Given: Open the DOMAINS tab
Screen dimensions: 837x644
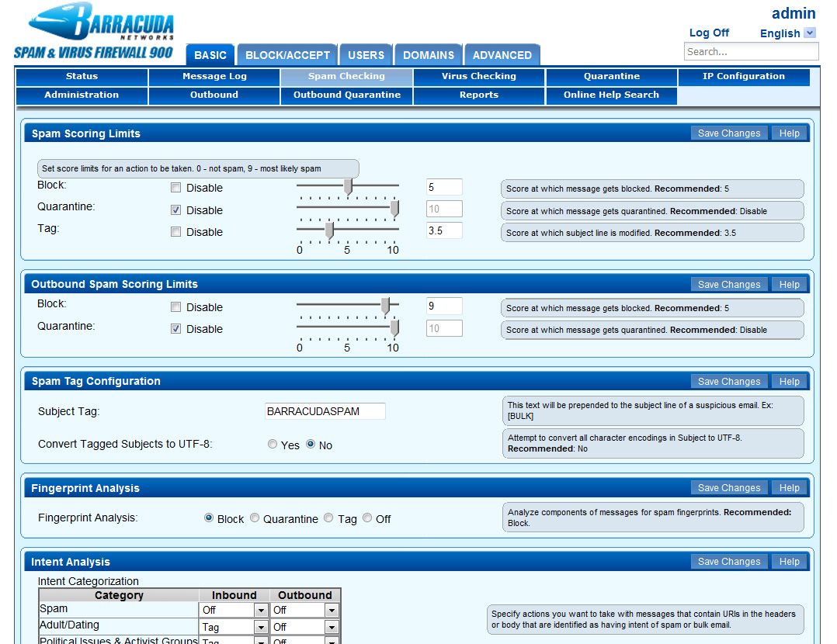Looking at the screenshot, I should pyautogui.click(x=428, y=55).
